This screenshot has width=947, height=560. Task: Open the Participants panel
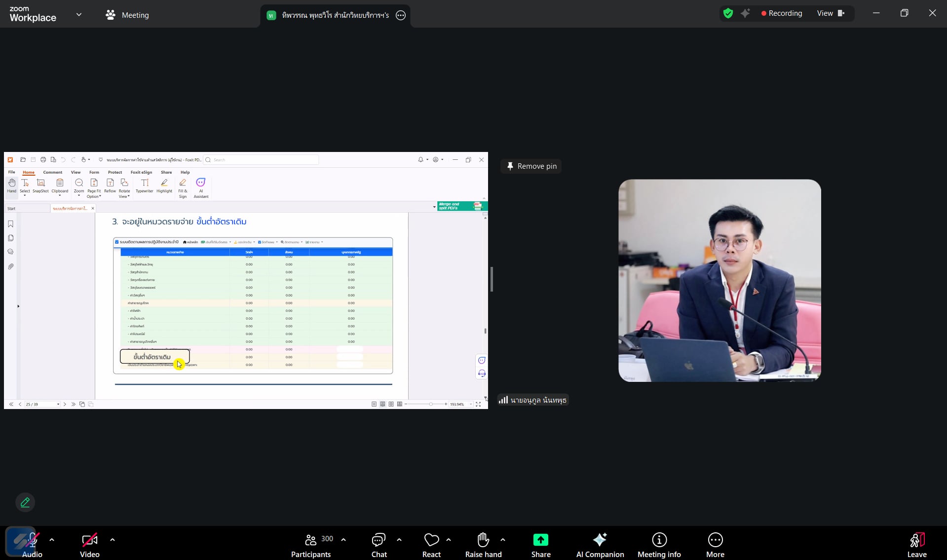click(x=311, y=544)
